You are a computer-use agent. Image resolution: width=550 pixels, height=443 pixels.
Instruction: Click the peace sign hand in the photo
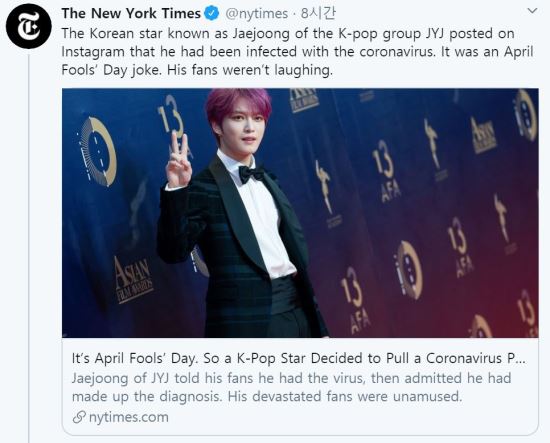tap(179, 161)
